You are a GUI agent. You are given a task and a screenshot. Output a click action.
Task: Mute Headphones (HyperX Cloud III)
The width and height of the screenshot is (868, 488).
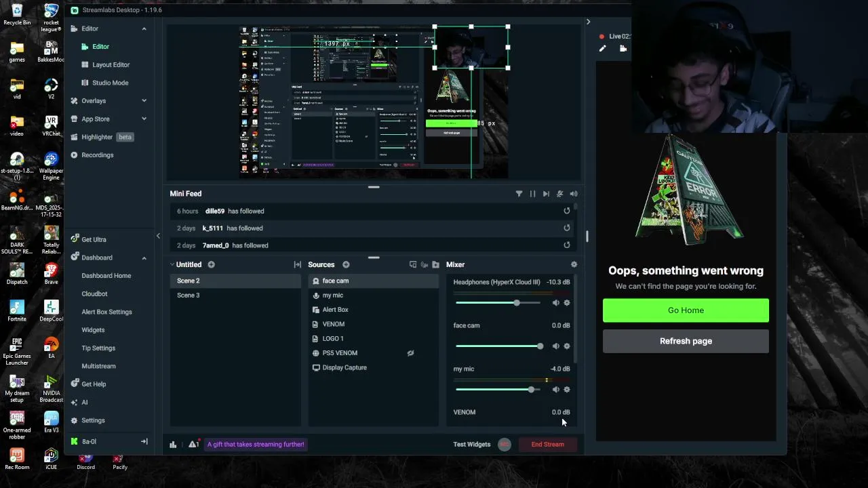[556, 303]
